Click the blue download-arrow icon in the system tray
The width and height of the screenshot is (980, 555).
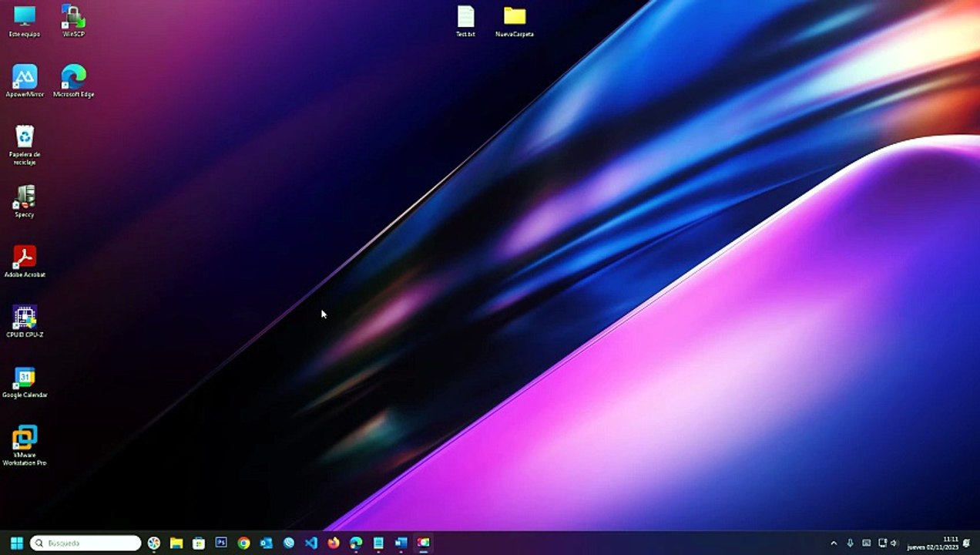(x=850, y=543)
